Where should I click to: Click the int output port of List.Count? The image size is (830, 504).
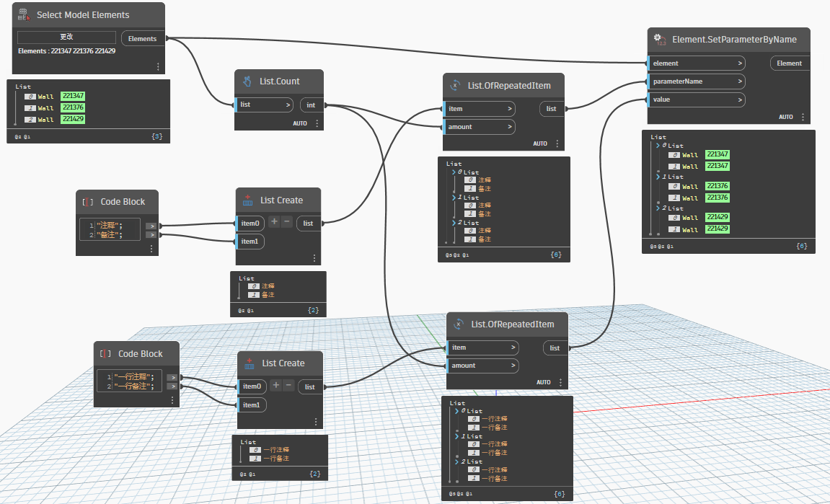311,105
